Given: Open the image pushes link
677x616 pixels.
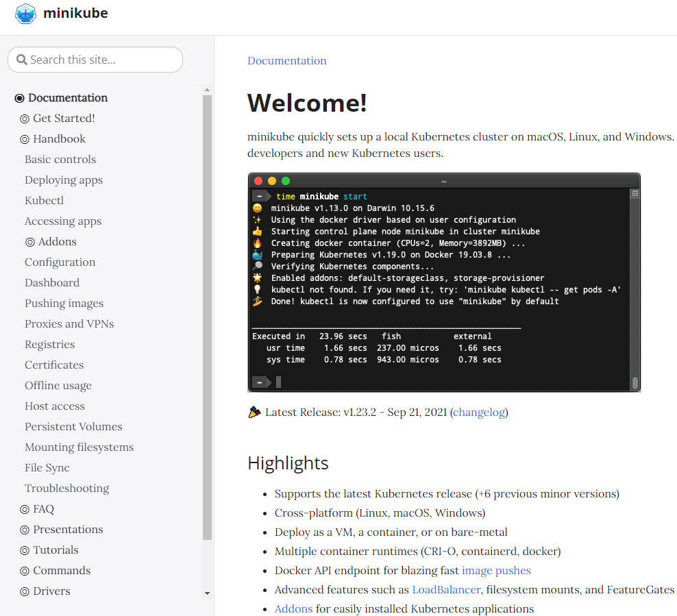Looking at the screenshot, I should click(496, 571).
